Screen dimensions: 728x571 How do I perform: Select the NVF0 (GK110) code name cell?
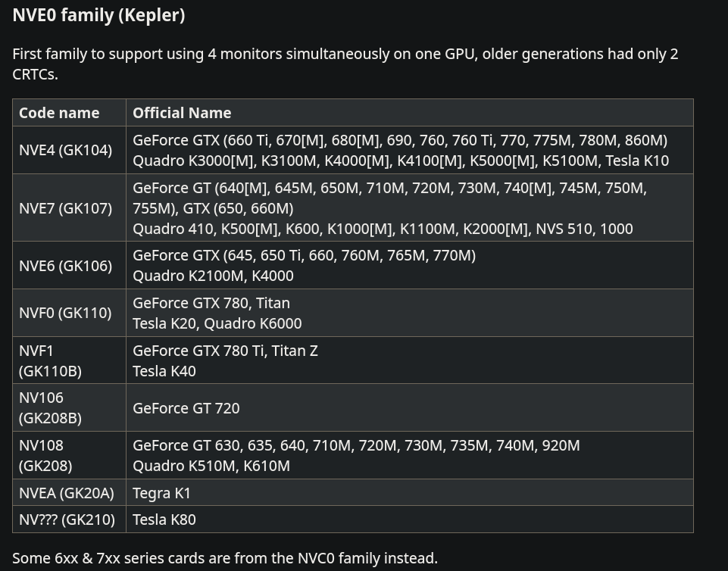[x=65, y=313]
